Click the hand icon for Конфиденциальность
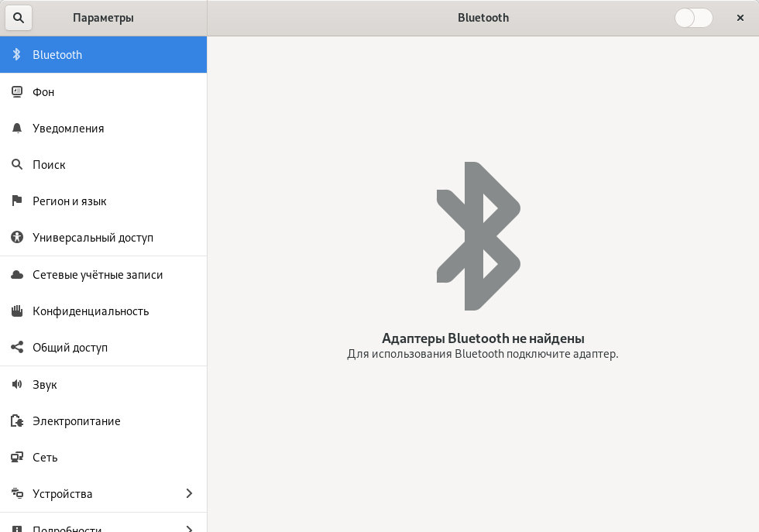The image size is (759, 532). [x=17, y=311]
